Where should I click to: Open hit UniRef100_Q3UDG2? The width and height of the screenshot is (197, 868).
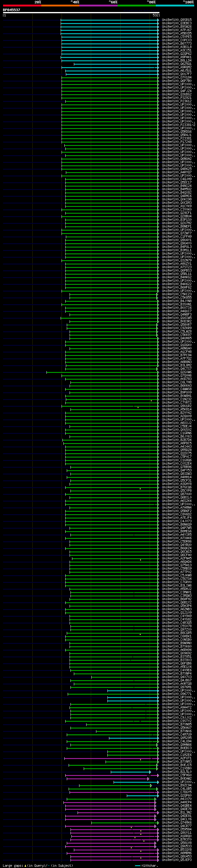tap(176, 94)
